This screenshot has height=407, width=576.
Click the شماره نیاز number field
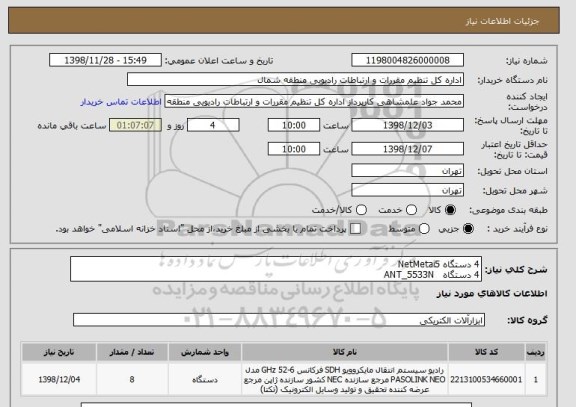tap(407, 60)
